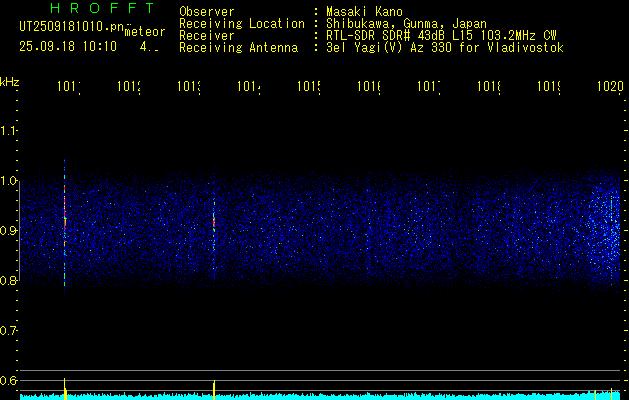Click the 1020 time axis label
The image size is (629, 400).
pos(610,88)
